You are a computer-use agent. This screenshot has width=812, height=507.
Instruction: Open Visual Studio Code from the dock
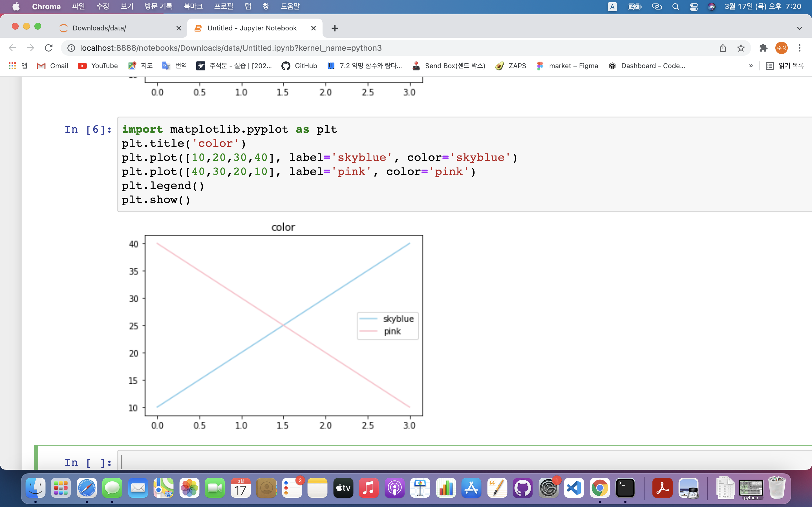pyautogui.click(x=574, y=488)
